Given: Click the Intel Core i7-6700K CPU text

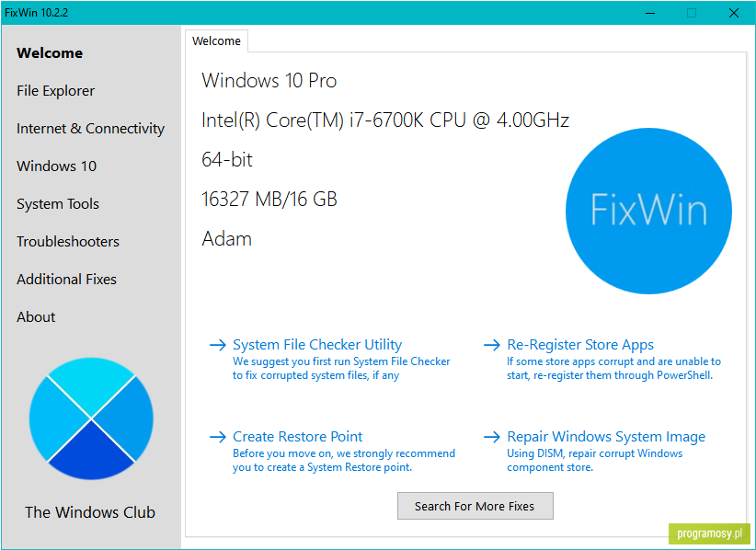Looking at the screenshot, I should click(x=385, y=120).
